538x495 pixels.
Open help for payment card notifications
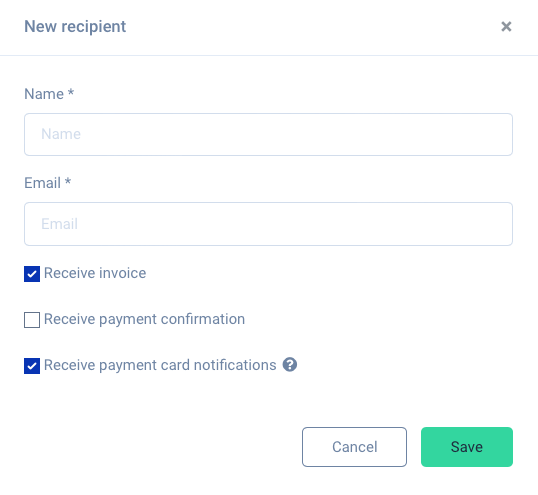(x=290, y=364)
